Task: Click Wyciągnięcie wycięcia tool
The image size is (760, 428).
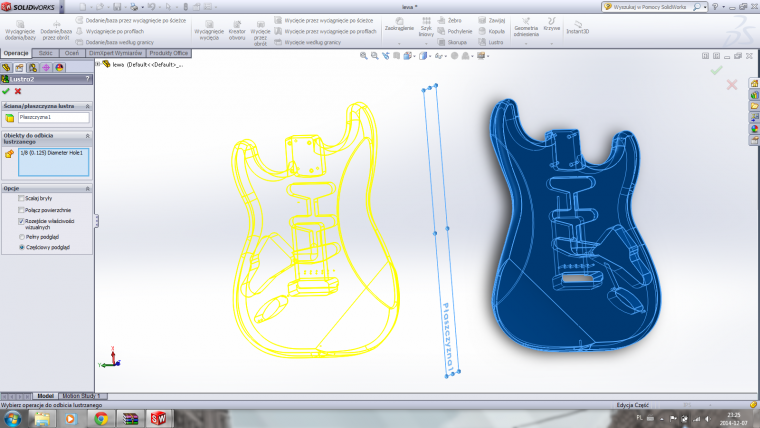Action: [x=209, y=31]
